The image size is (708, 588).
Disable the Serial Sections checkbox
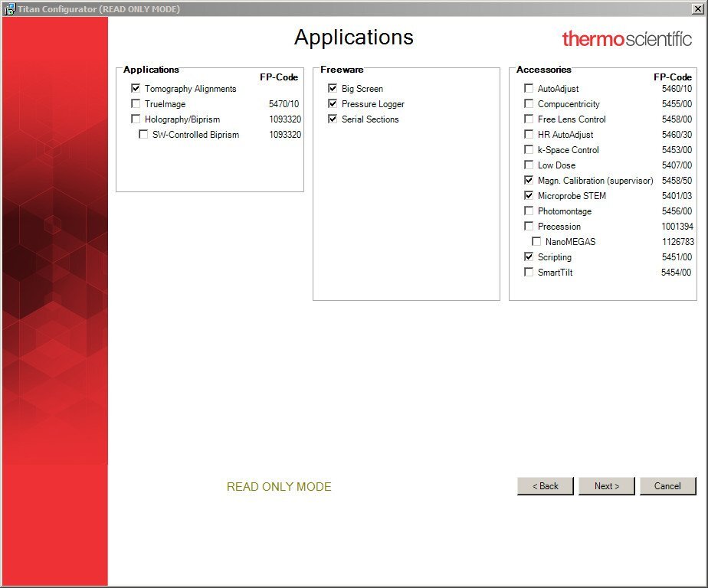pos(333,119)
